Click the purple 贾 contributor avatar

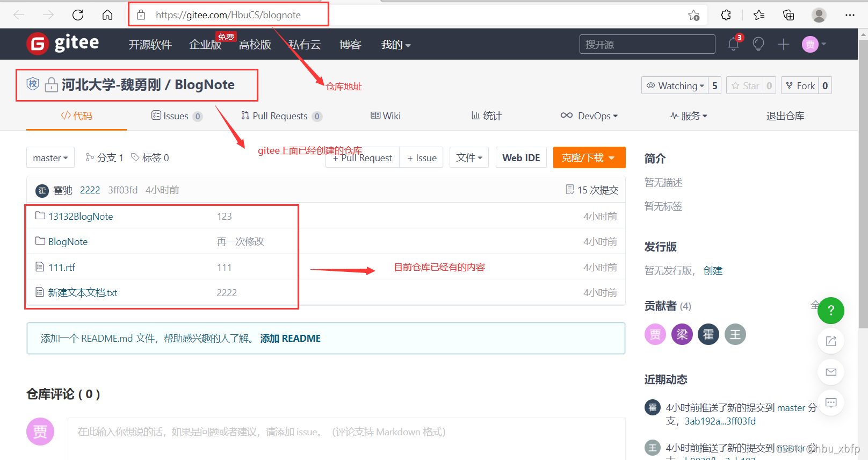[655, 335]
